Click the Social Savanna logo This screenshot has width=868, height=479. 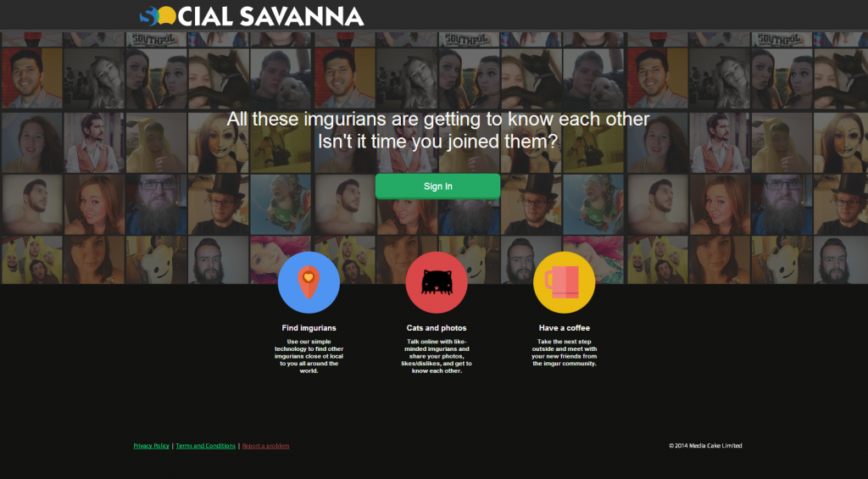point(251,16)
